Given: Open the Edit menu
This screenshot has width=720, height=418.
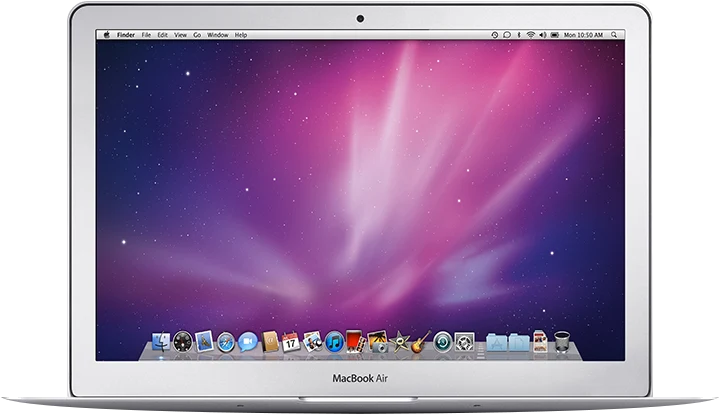Looking at the screenshot, I should (x=163, y=35).
